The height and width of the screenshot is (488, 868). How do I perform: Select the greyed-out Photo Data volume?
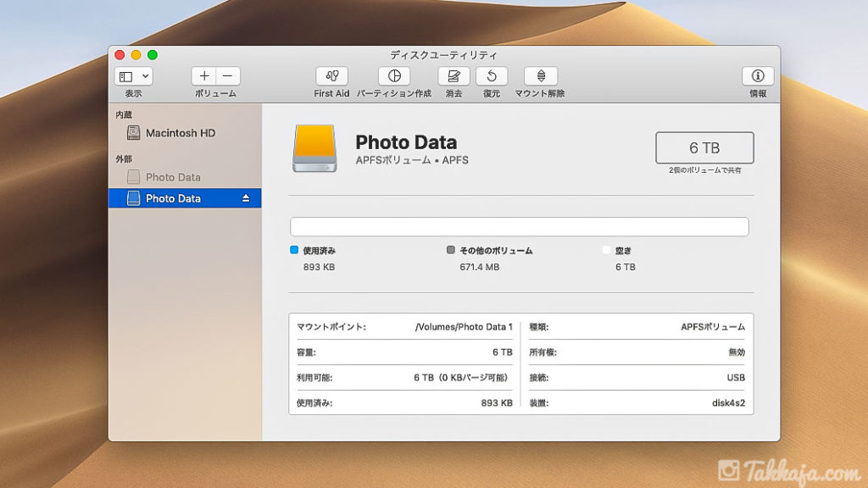click(173, 177)
